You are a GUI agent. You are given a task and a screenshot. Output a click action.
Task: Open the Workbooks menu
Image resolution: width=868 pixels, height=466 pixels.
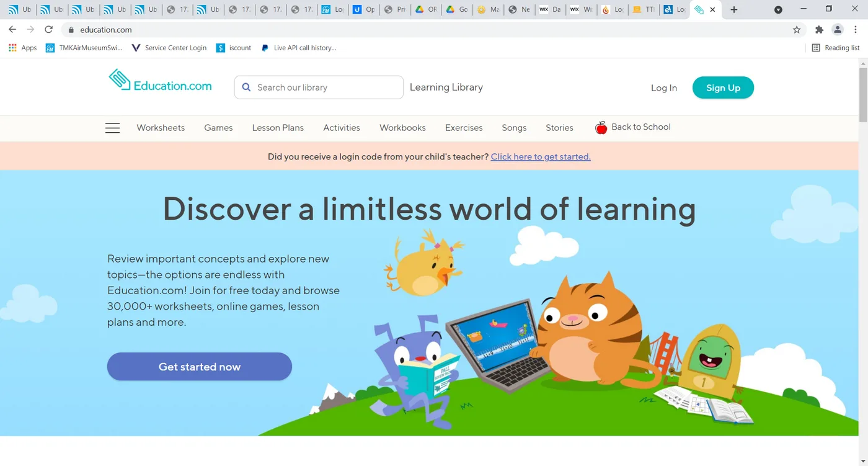tap(402, 128)
